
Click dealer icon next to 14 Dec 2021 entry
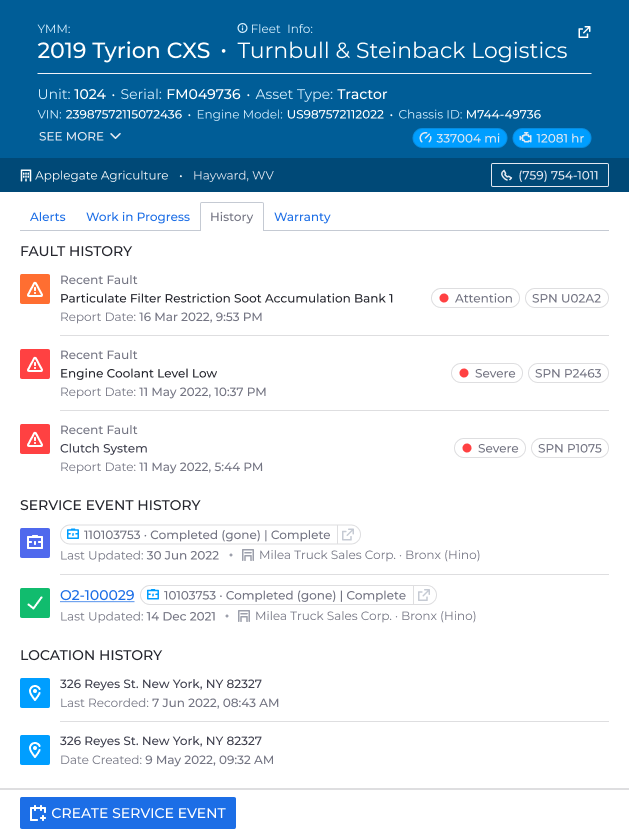(x=244, y=616)
